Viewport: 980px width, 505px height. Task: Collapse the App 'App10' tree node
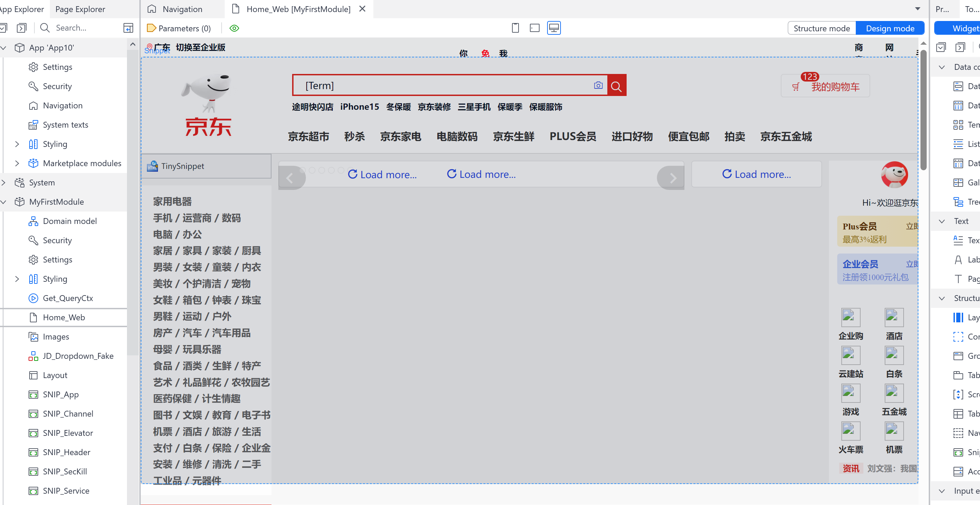[x=4, y=47]
